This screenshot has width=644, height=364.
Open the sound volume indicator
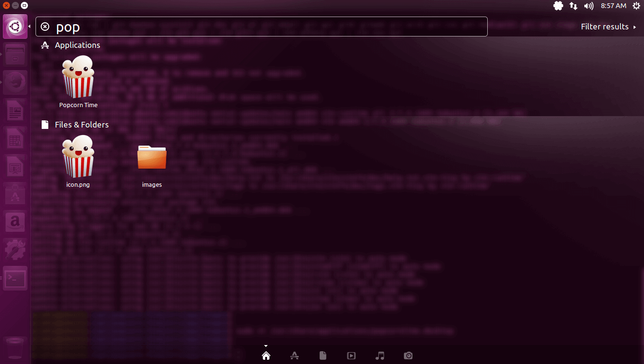click(589, 6)
